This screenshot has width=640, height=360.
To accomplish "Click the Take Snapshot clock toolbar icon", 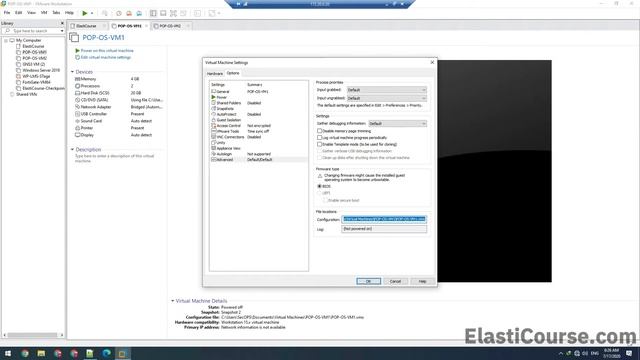I will pos(119,13).
